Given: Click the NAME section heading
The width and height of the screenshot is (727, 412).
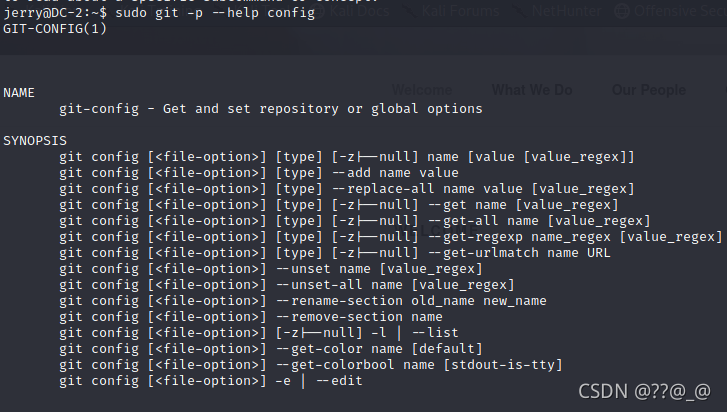Looking at the screenshot, I should 19,93.
